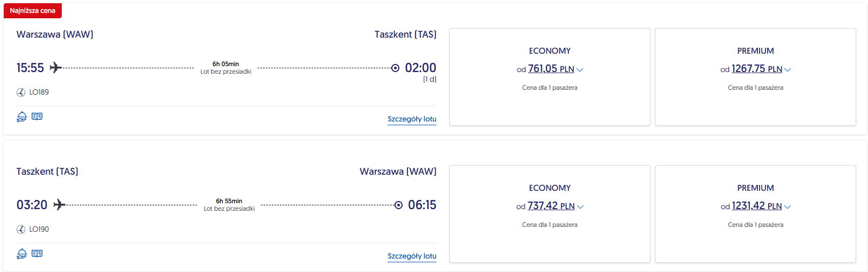Viewport: 868px width, 272px height.
Task: Open Szczegóły lotu for Warszawa to Taszkent flight
Action: click(x=412, y=119)
